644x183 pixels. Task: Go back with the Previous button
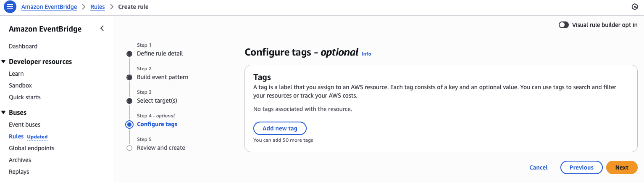coord(581,167)
